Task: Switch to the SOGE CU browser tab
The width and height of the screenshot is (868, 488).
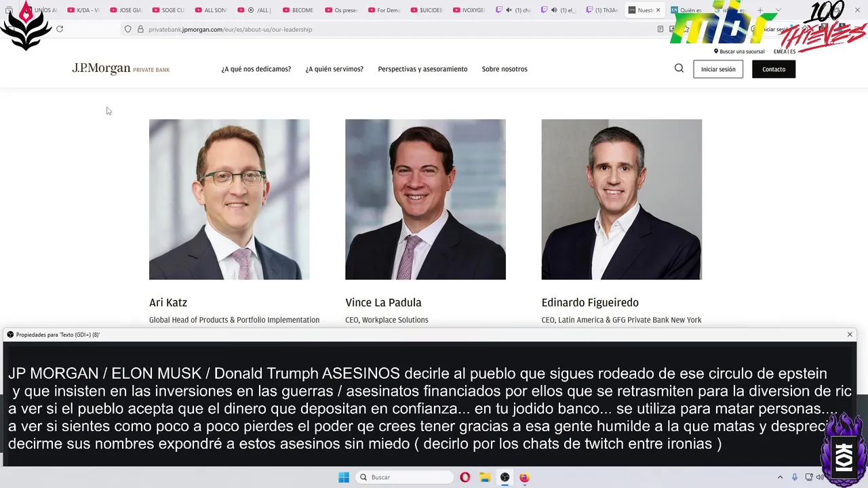Action: 168,10
